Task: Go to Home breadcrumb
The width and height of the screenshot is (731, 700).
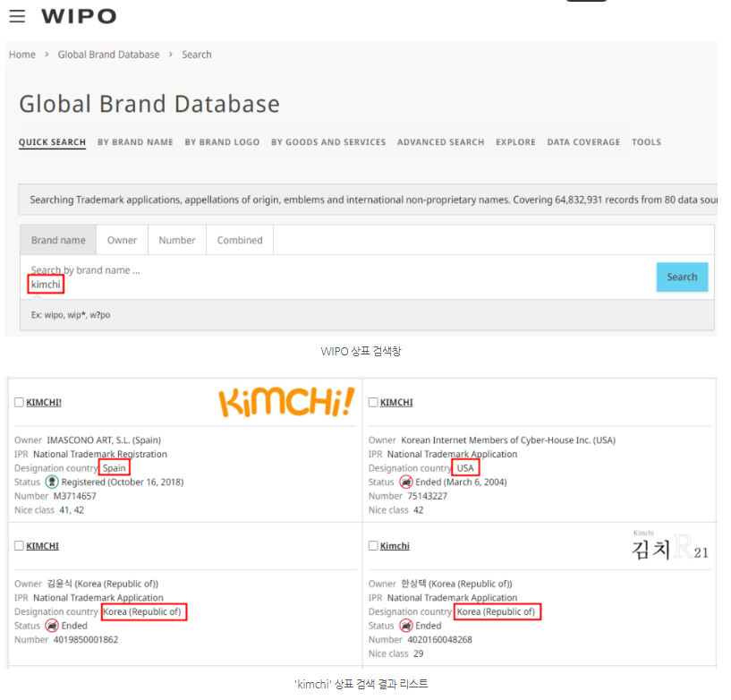Action: (x=22, y=55)
